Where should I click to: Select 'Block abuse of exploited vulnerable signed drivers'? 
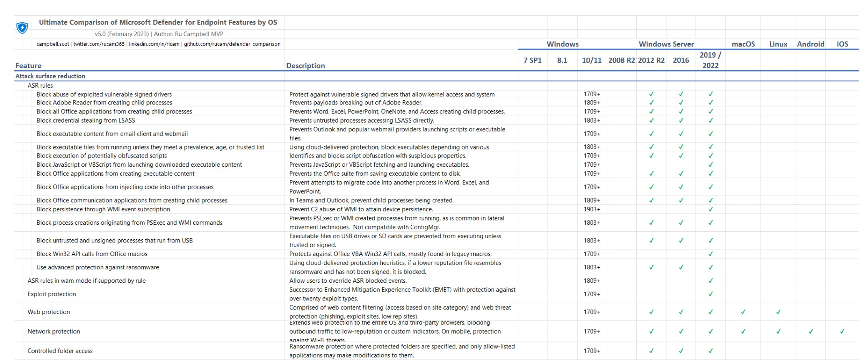(x=104, y=95)
